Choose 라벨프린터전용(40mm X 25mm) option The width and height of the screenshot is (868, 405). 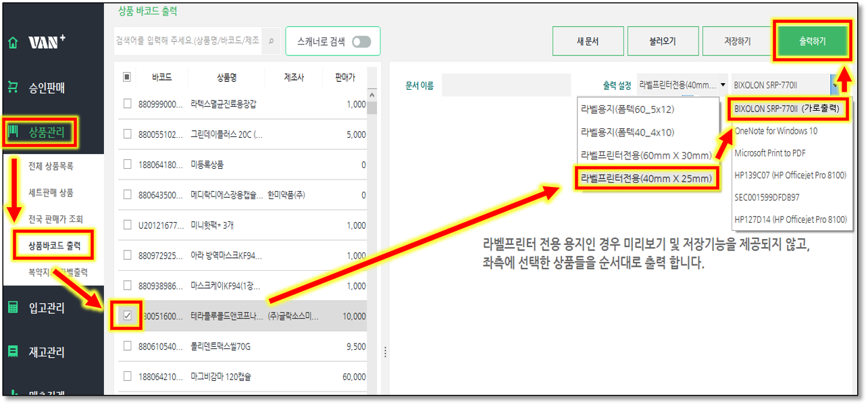click(645, 179)
